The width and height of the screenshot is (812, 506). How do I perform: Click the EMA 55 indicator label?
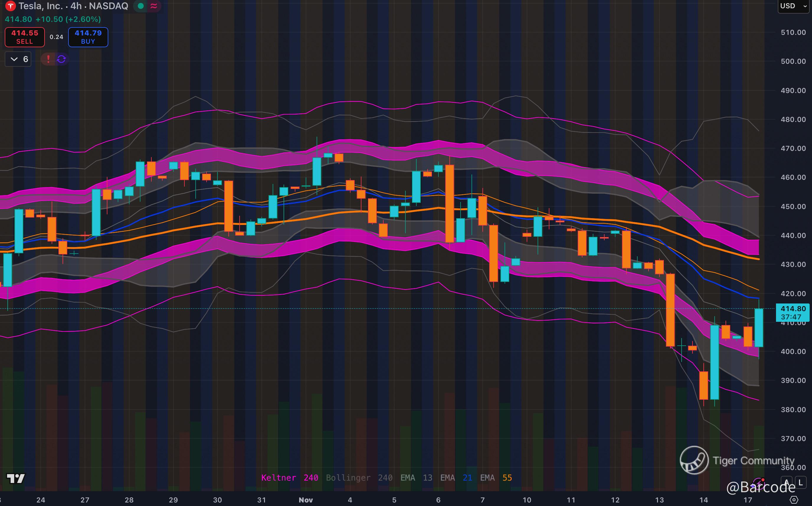pyautogui.click(x=496, y=478)
